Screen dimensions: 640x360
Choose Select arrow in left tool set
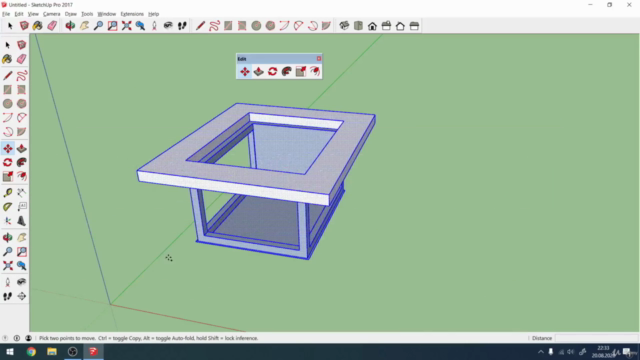point(7,45)
